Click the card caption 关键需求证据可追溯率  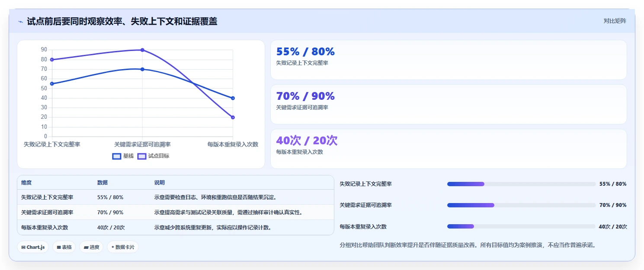pos(302,108)
